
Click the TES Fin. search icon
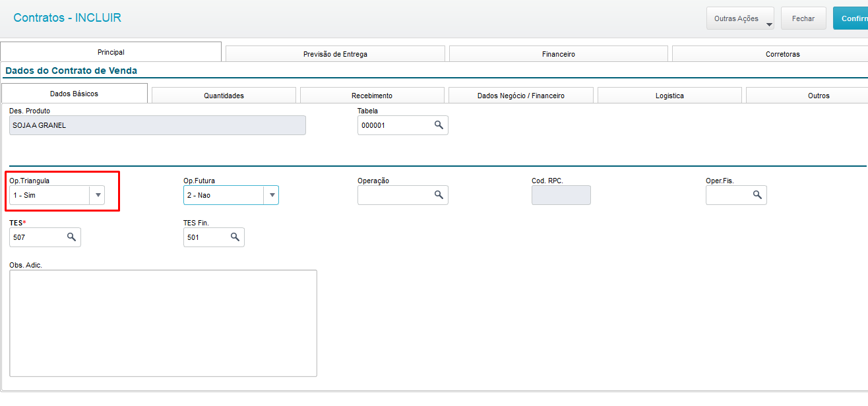pyautogui.click(x=235, y=237)
